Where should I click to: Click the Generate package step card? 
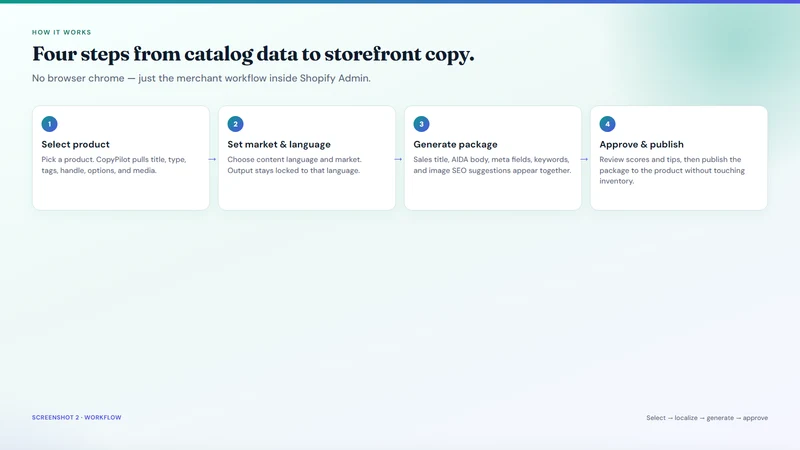tap(493, 158)
